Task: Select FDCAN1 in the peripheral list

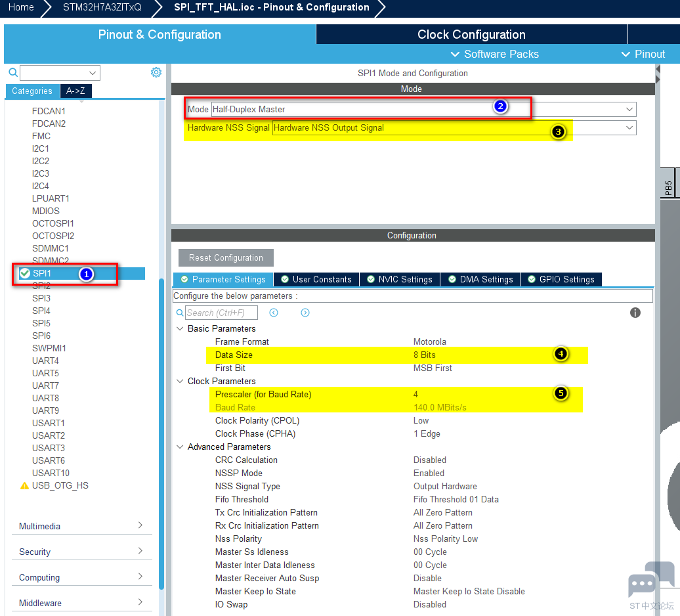Action: (x=49, y=111)
